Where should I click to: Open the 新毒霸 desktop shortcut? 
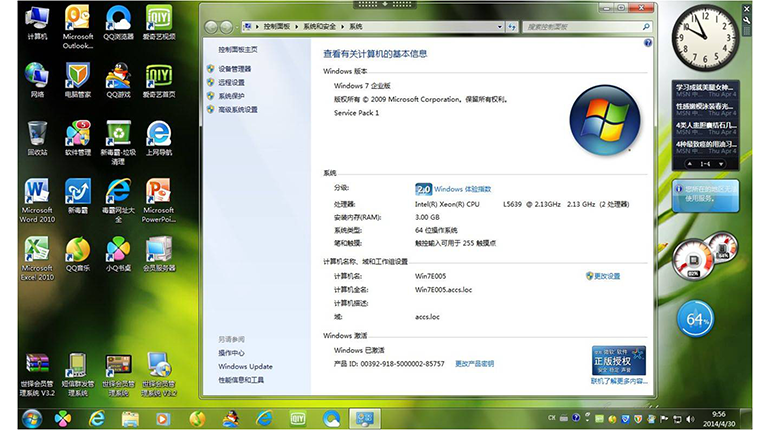point(78,196)
